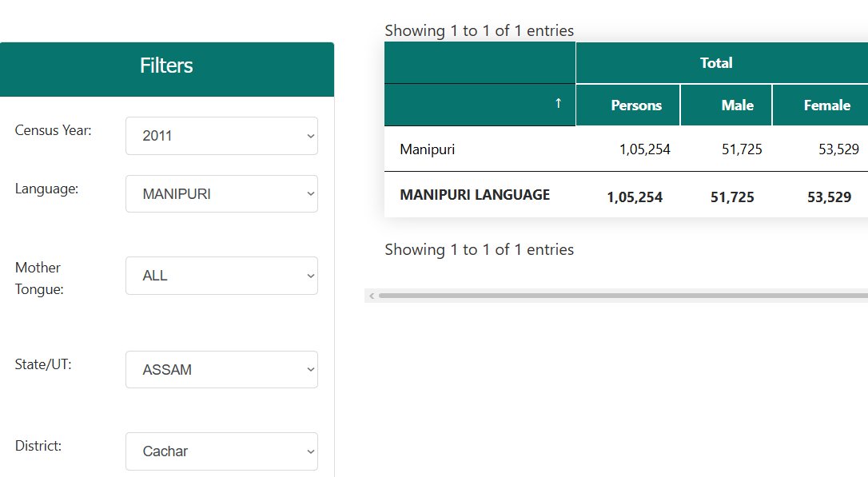
Task: Click the State/UT label
Action: tap(43, 364)
